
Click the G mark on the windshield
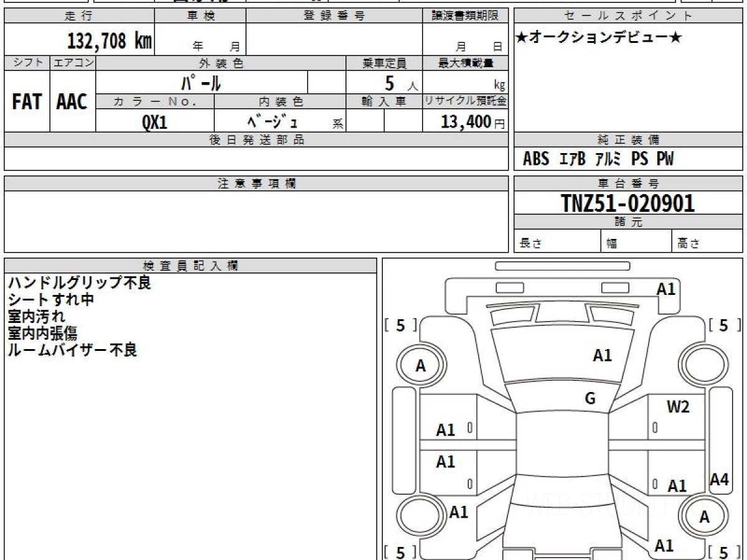tap(590, 399)
